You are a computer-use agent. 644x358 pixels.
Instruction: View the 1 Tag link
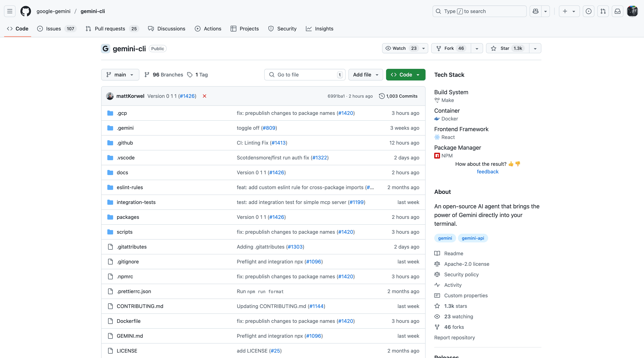point(197,74)
